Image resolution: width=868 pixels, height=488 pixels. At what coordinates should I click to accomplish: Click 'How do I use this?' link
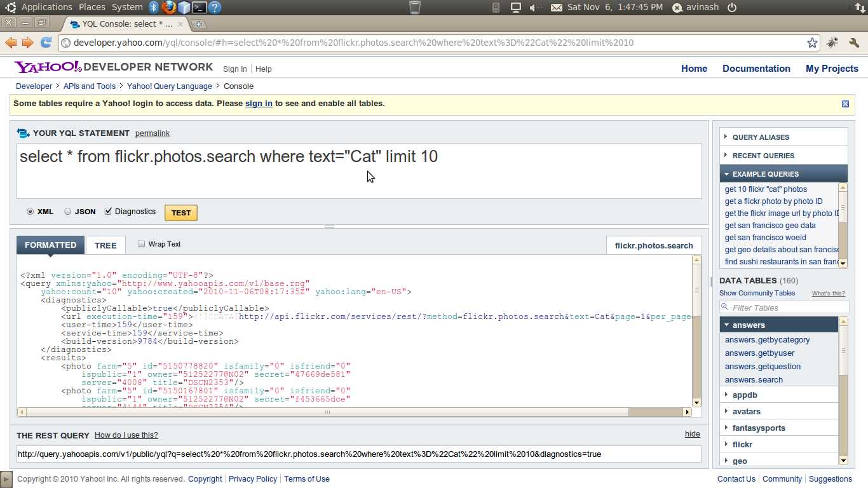point(126,435)
